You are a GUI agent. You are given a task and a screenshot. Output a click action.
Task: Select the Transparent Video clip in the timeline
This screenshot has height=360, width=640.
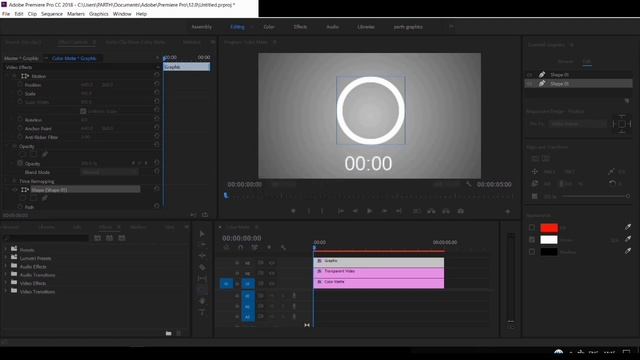[x=378, y=272]
